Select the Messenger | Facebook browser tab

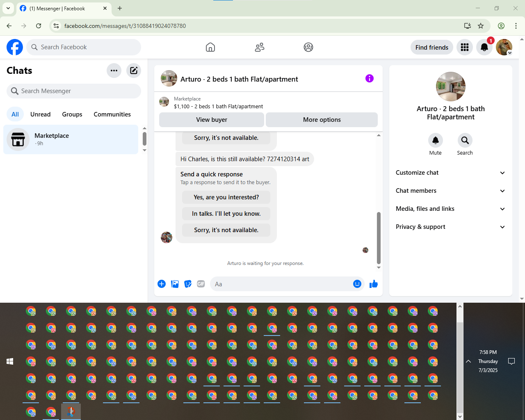tap(64, 8)
